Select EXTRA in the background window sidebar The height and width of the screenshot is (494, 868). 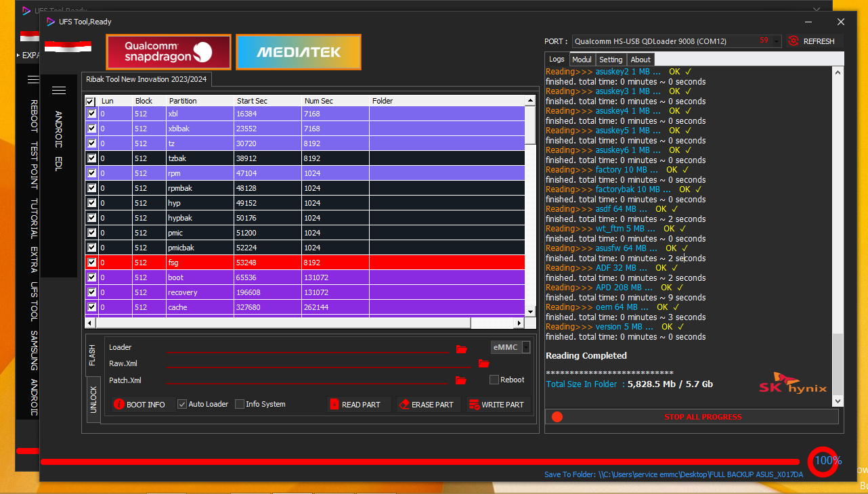click(x=34, y=259)
